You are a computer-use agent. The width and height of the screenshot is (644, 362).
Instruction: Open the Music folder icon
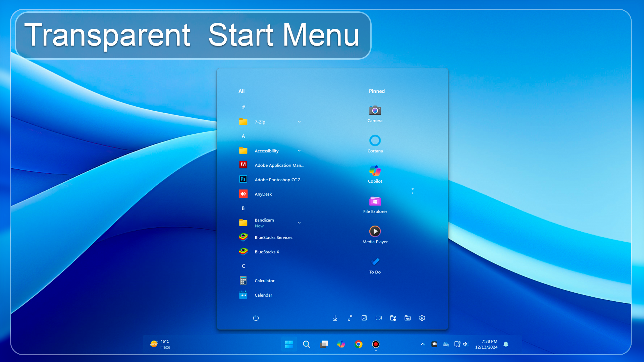[x=350, y=318]
